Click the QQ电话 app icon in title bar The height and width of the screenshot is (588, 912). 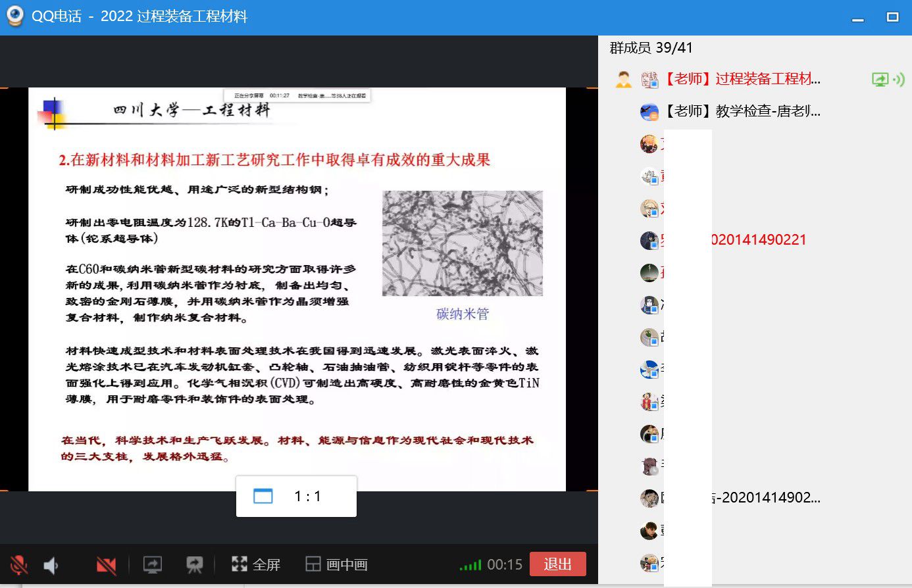pos(14,16)
